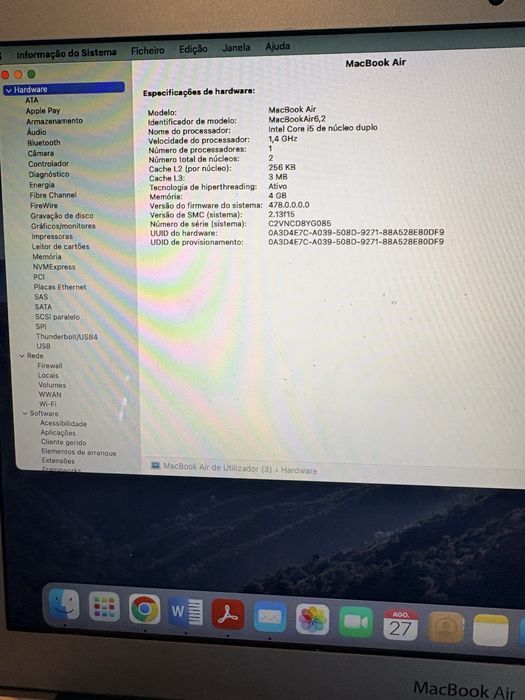The width and height of the screenshot is (525, 700).
Task: Open Notes app in the Dock
Action: 491,630
